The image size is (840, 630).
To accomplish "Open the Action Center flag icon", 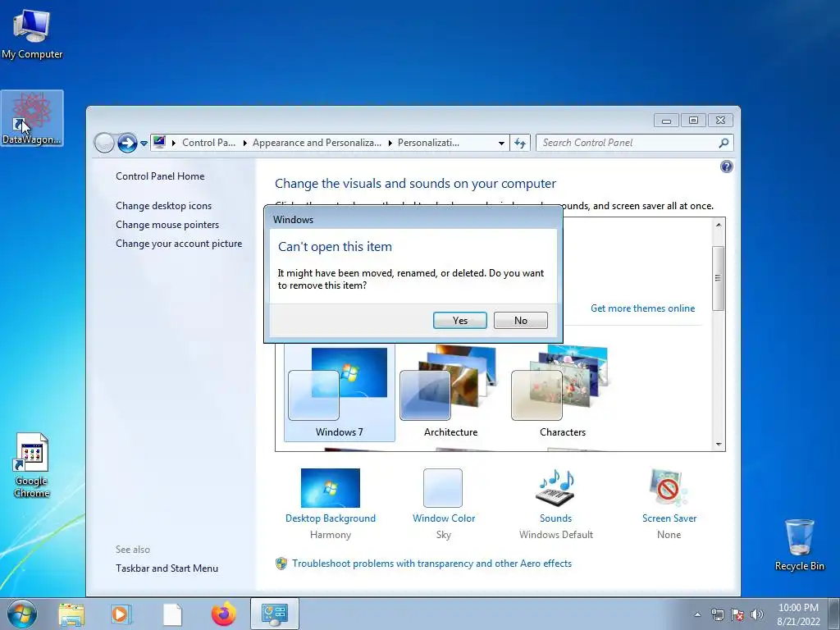I will (x=737, y=614).
